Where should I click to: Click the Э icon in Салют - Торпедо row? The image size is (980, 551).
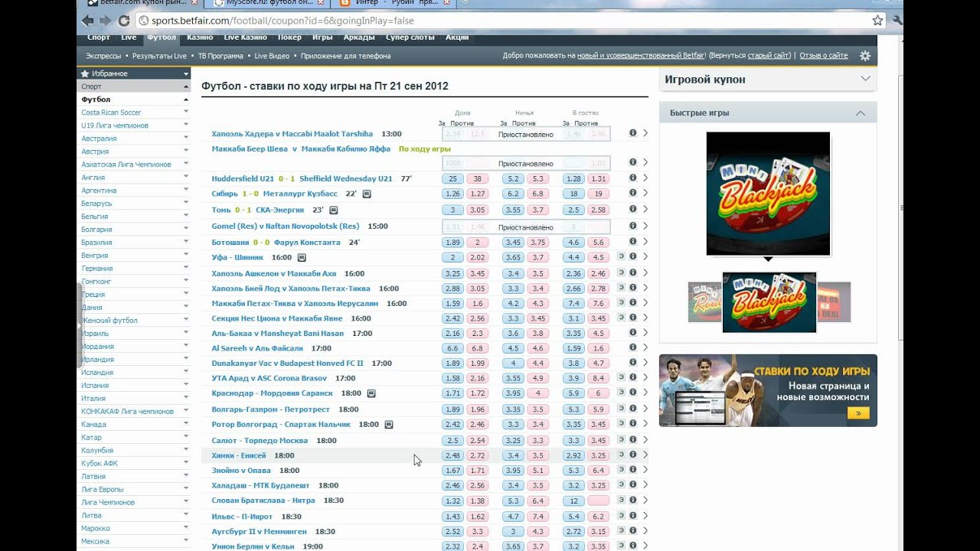pos(622,440)
